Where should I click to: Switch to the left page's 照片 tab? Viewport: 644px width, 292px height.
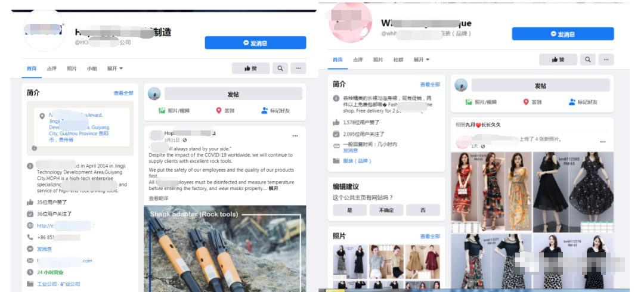(x=72, y=69)
